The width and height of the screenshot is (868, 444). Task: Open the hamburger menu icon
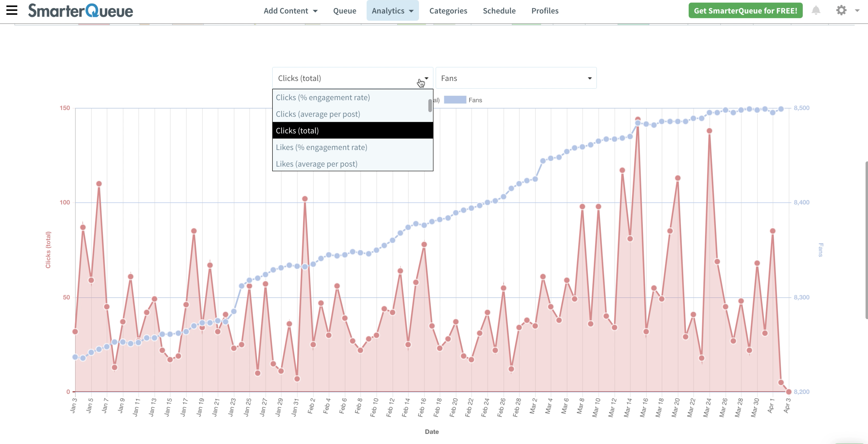[x=12, y=10]
